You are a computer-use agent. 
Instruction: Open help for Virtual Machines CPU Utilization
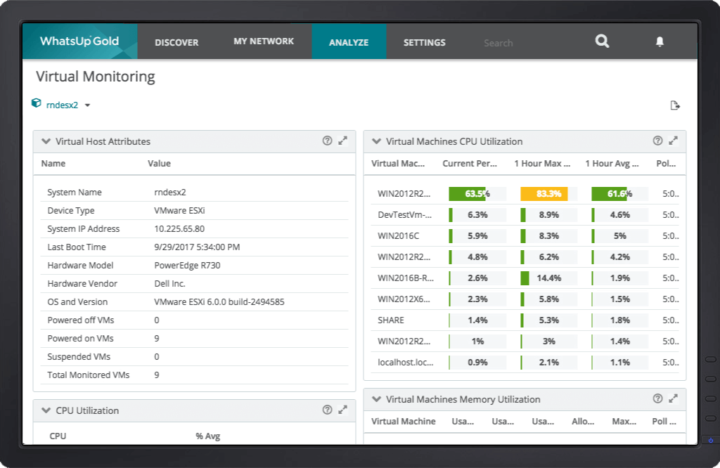(x=658, y=141)
